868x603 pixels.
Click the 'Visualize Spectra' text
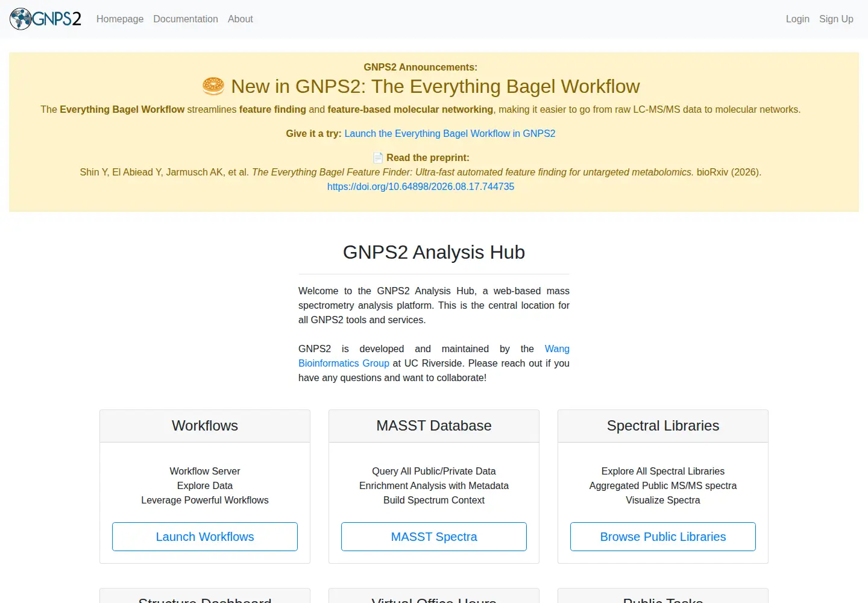point(663,500)
